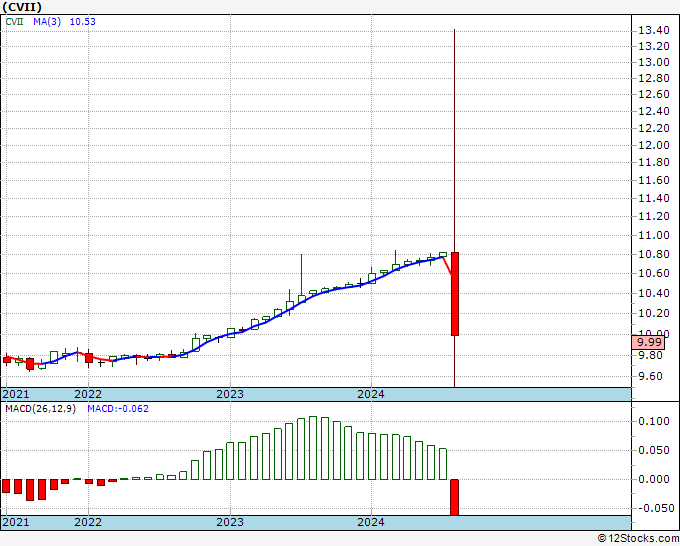Click the 9.80 price axis label
Image resolution: width=680 pixels, height=546 pixels.
coord(651,355)
